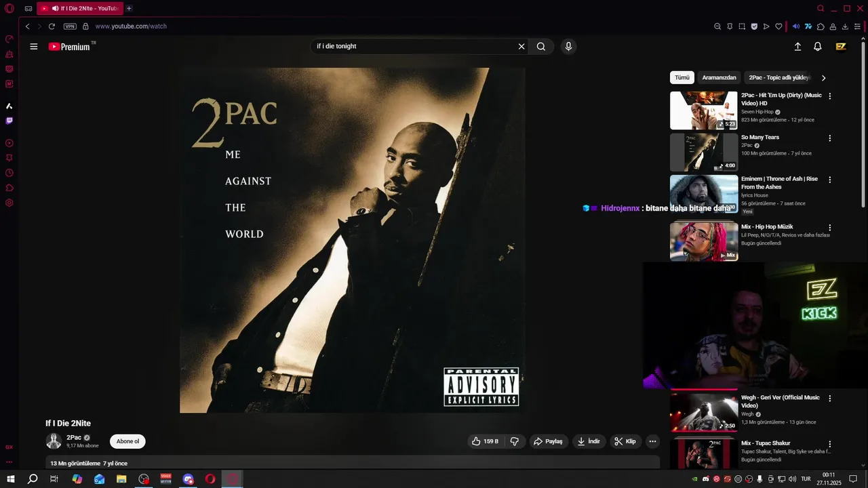This screenshot has height=488, width=868.
Task: Reload the YouTube page
Action: pos(52,26)
